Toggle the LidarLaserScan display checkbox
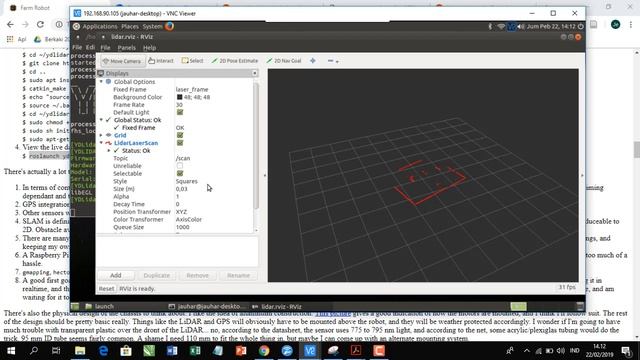The height and width of the screenshot is (360, 640). pyautogui.click(x=180, y=143)
